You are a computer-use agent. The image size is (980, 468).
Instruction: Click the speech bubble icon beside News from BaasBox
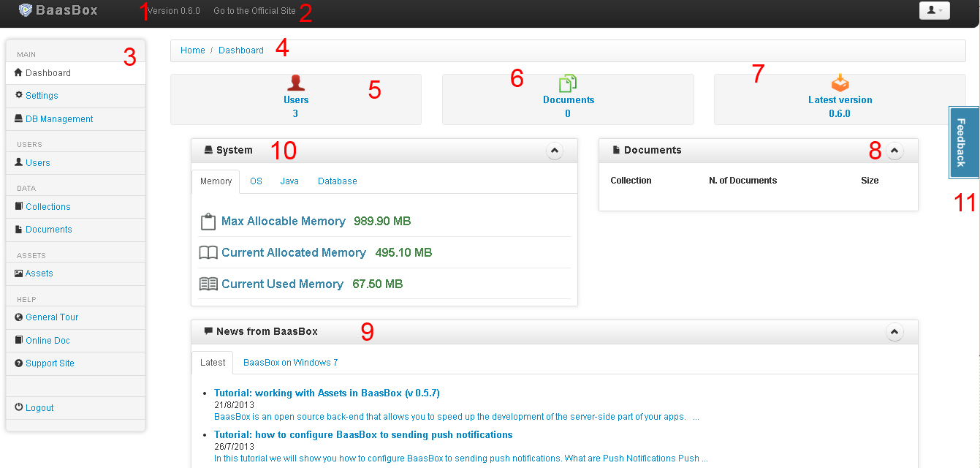208,331
